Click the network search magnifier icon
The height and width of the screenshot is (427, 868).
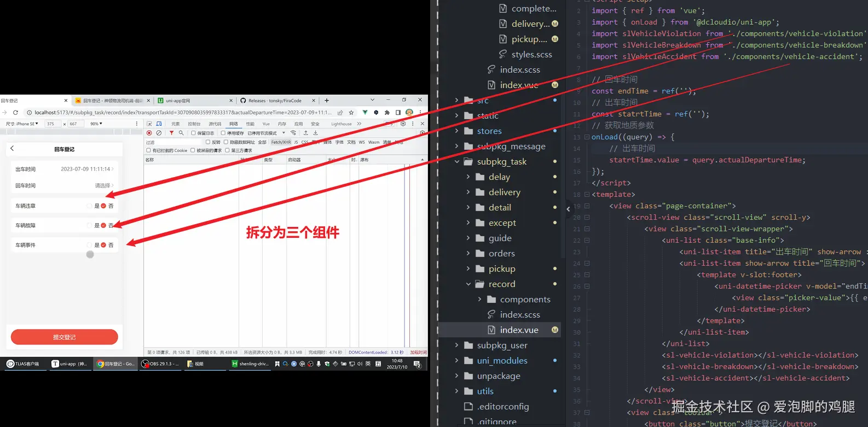(181, 133)
